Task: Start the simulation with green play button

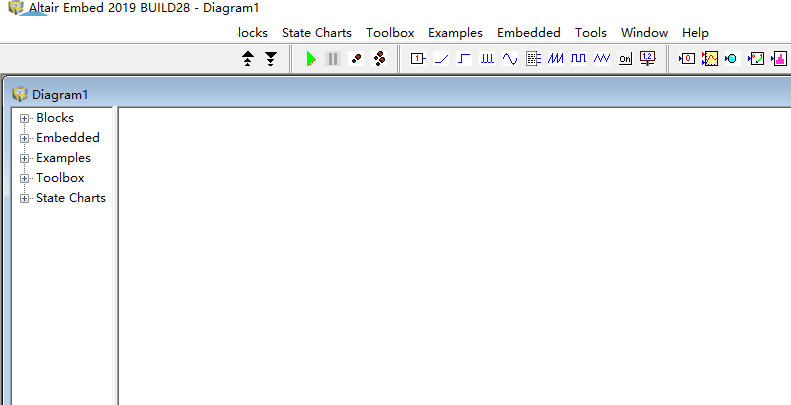Action: click(x=311, y=59)
